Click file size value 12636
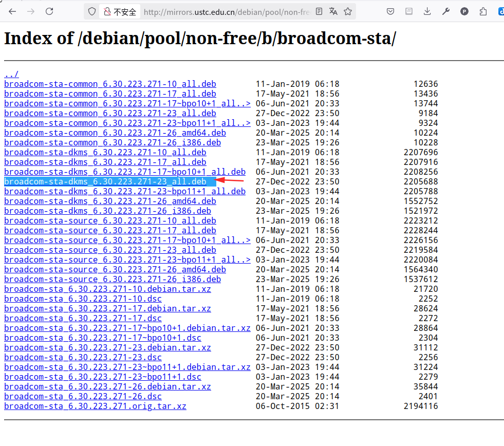Screen dimensions: 504x446 point(425,84)
